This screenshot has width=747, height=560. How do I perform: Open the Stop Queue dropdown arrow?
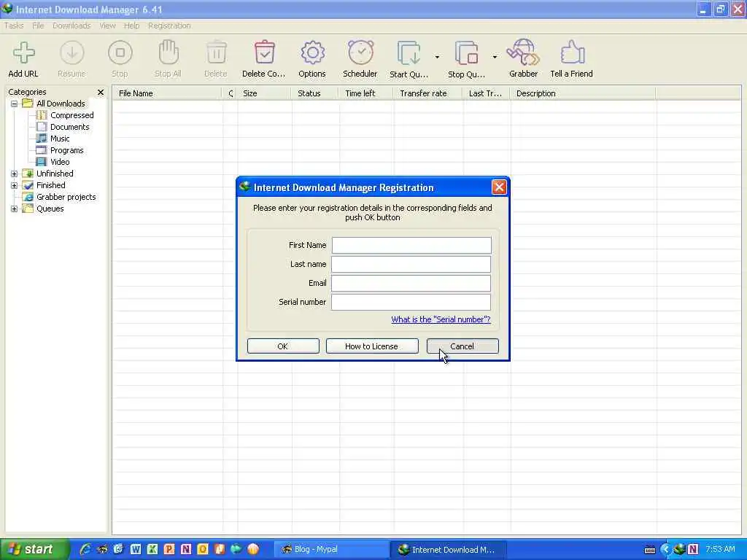coord(495,57)
